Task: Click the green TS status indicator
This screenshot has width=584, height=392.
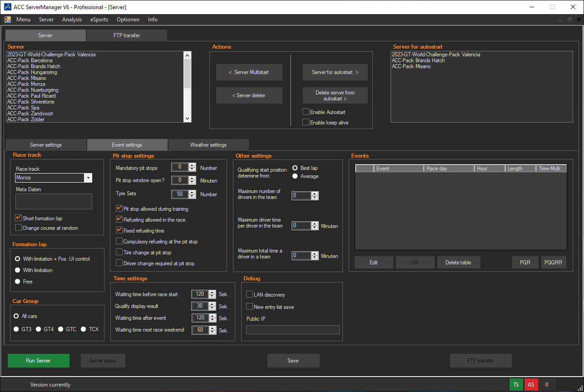Action: (x=516, y=385)
